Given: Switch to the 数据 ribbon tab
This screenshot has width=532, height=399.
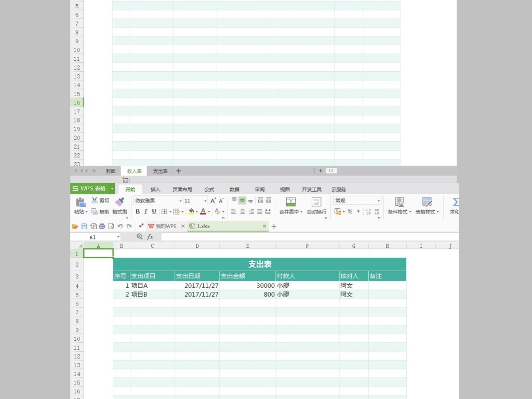Looking at the screenshot, I should [x=234, y=189].
